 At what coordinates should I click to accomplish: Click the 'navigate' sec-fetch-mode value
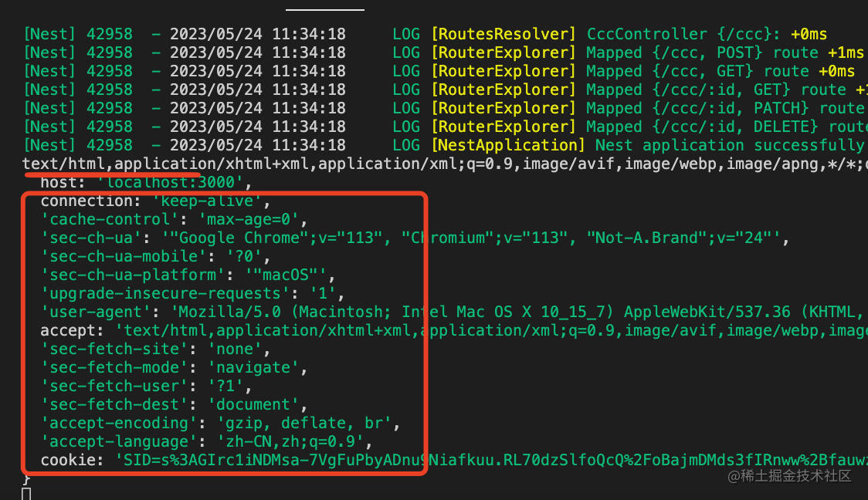(253, 368)
